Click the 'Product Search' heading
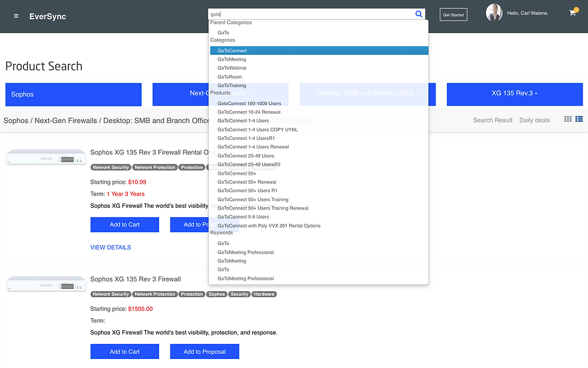588x368 pixels. (x=44, y=66)
